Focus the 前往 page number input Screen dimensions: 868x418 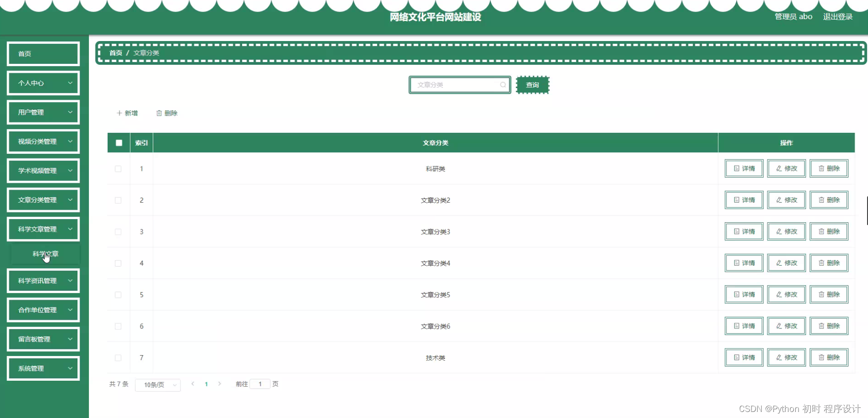tap(260, 384)
